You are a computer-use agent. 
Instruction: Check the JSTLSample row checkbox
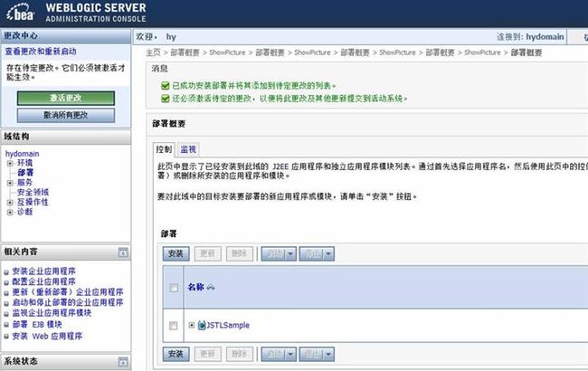(173, 325)
